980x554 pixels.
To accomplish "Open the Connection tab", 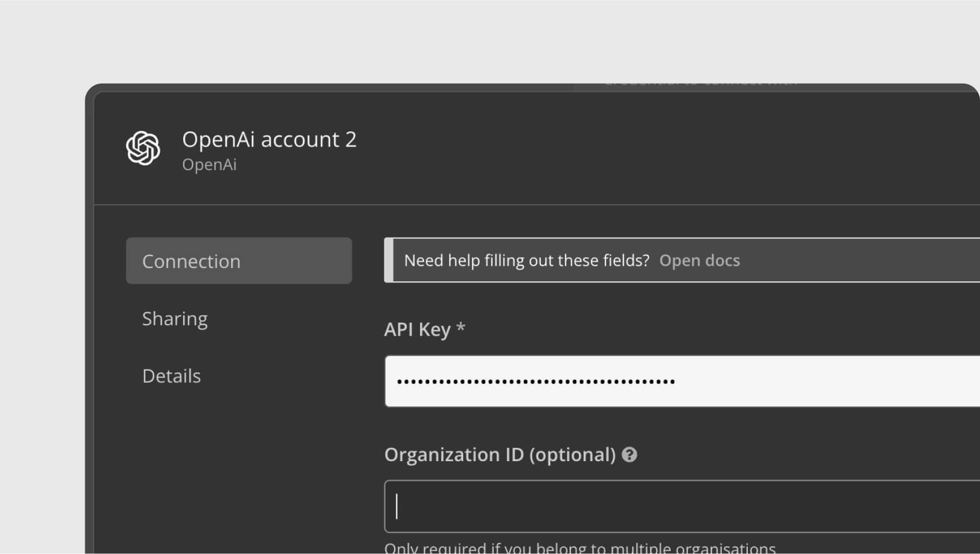I will pyautogui.click(x=239, y=261).
